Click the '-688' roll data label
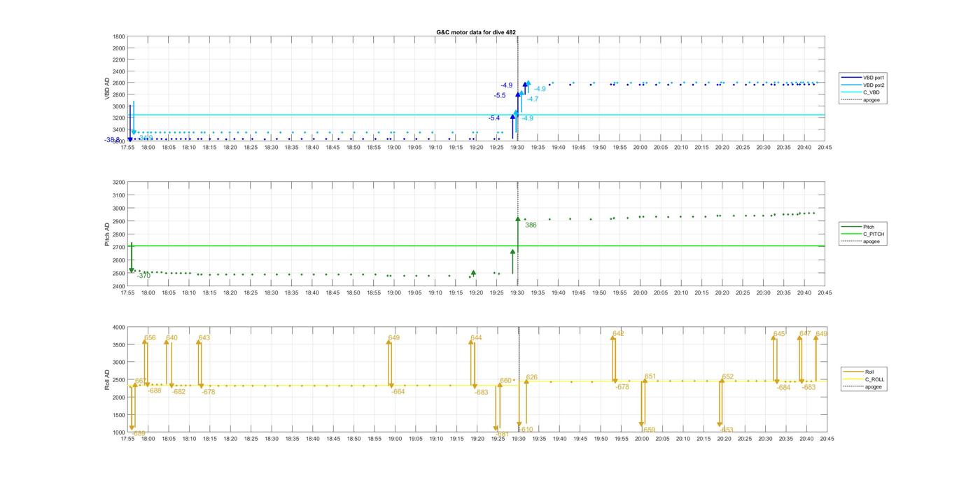 click(x=155, y=391)
